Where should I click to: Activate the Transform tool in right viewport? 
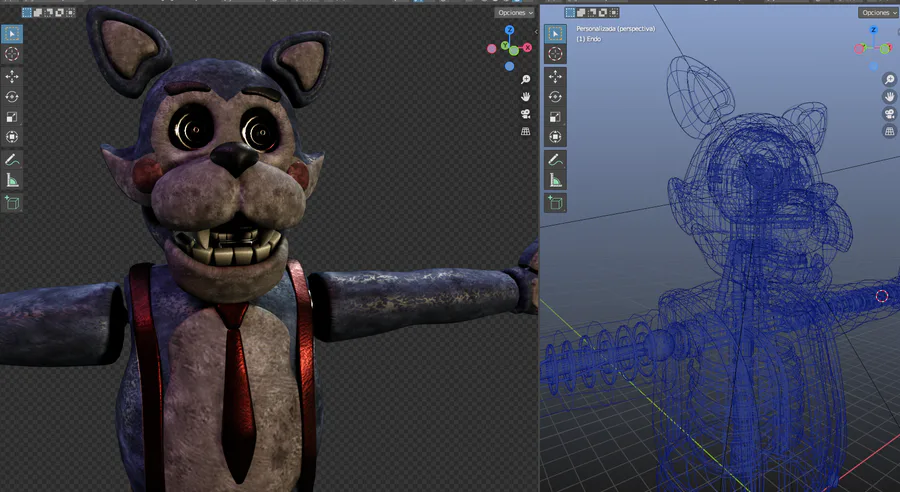(x=555, y=137)
